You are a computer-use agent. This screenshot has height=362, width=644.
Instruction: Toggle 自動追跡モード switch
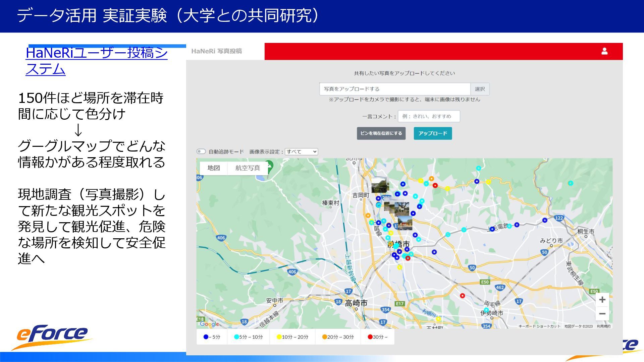[201, 152]
